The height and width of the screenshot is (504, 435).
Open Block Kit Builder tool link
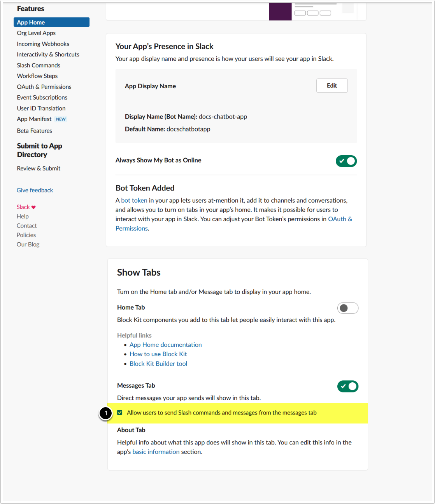click(158, 364)
